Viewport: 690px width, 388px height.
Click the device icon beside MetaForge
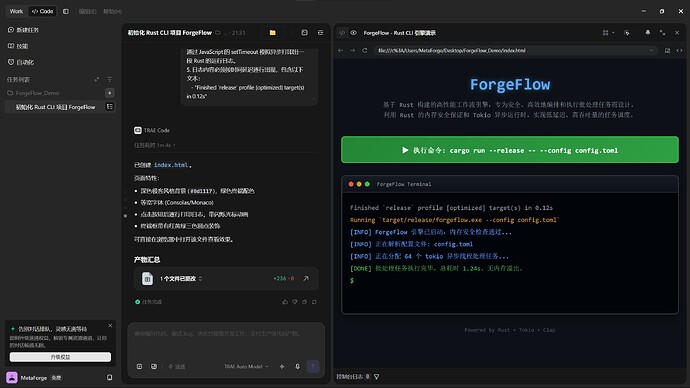click(110, 377)
